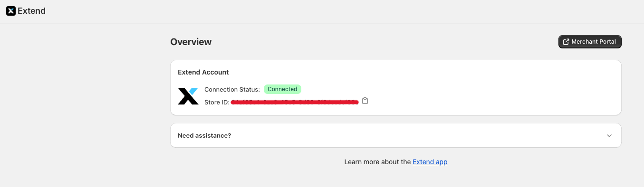Viewport: 644px width, 187px height.
Task: Click the empty header bar beside the Extend name
Action: [x=333, y=11]
